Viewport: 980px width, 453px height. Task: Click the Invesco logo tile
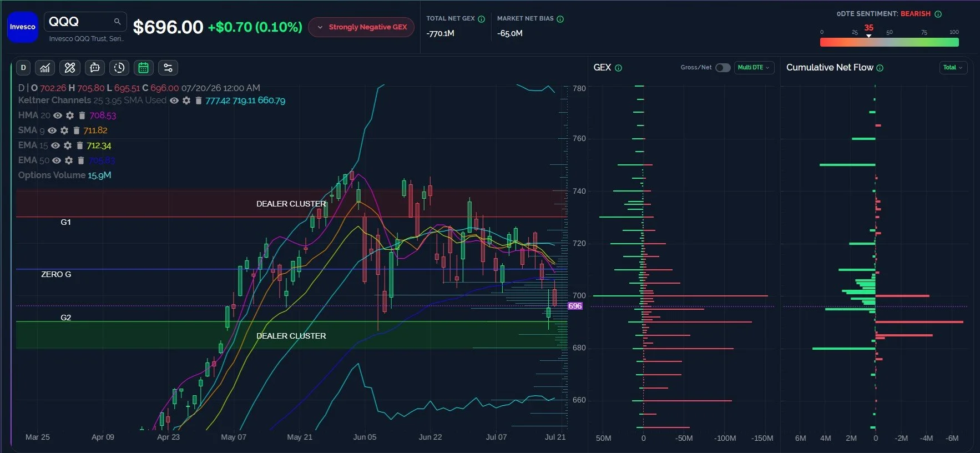(23, 27)
